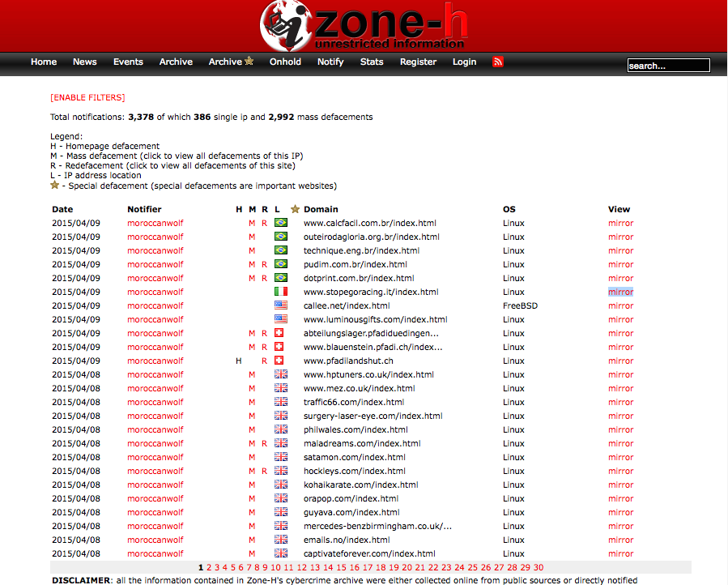This screenshot has height=585, width=728.
Task: View the Stats page
Action: tap(372, 62)
